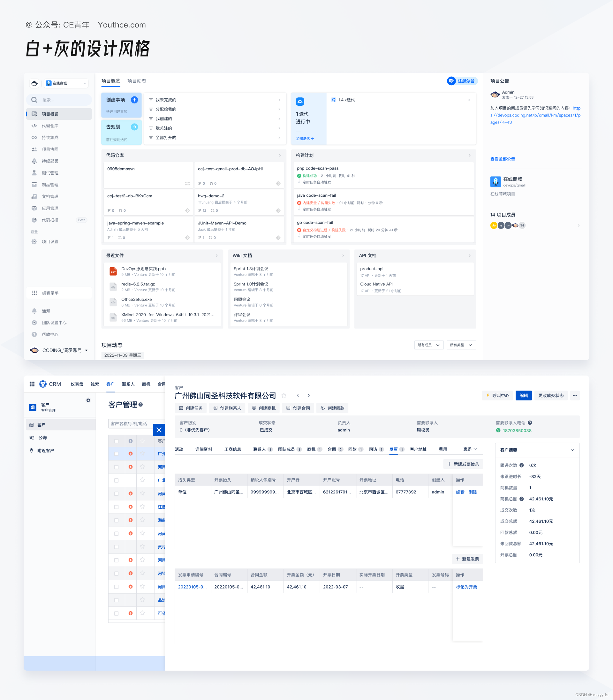Collapse the 客户摘要 panel
This screenshot has height=700, width=613.
572,450
